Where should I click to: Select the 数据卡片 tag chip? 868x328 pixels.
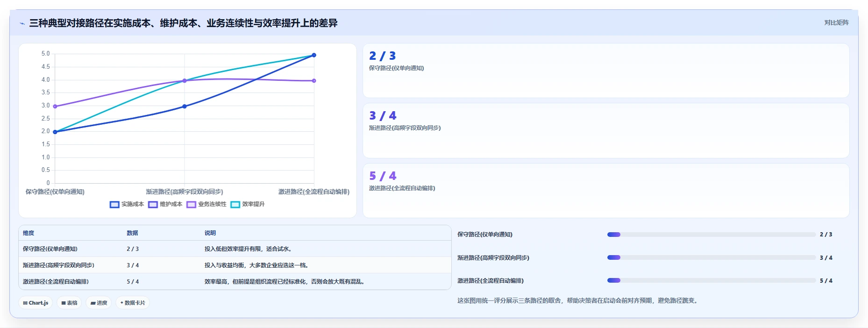133,303
